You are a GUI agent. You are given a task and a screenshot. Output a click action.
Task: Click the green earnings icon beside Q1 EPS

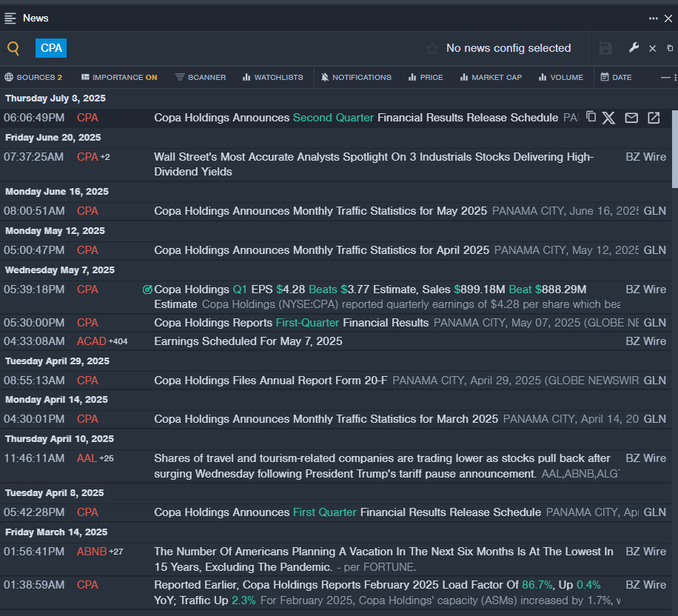coord(147,289)
